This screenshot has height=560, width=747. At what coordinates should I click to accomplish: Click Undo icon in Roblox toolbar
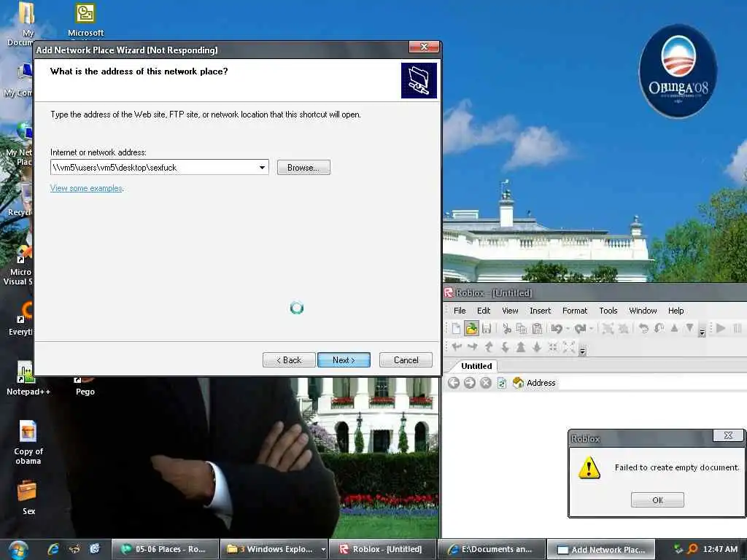tap(557, 328)
